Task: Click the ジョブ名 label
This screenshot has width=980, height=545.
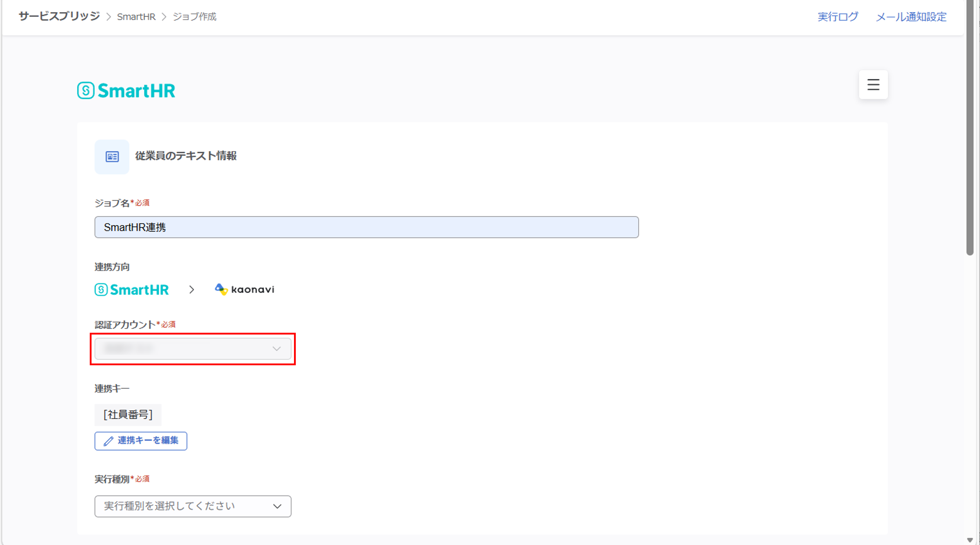Action: coord(112,203)
